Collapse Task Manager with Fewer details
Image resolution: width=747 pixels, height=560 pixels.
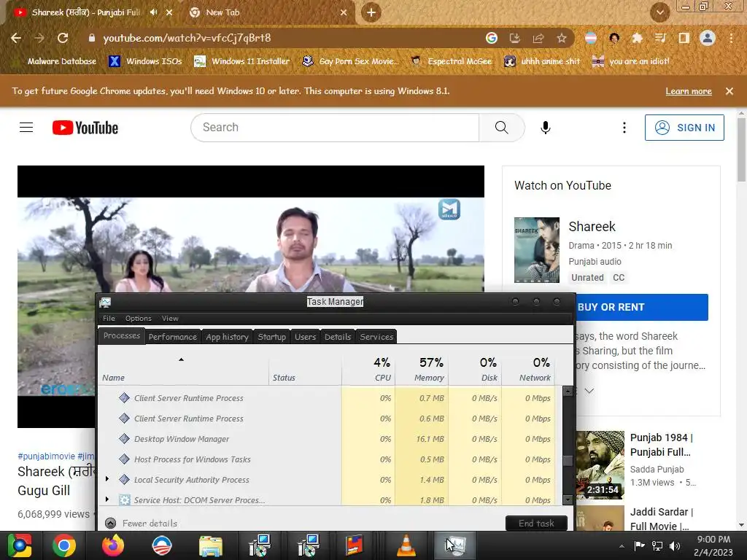pos(141,524)
